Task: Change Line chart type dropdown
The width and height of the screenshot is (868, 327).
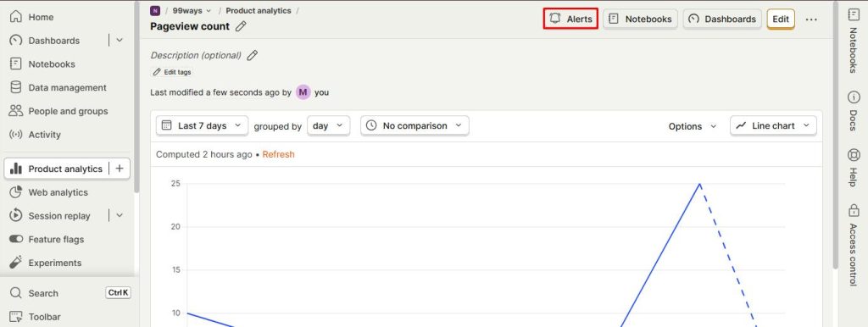Action: 773,125
